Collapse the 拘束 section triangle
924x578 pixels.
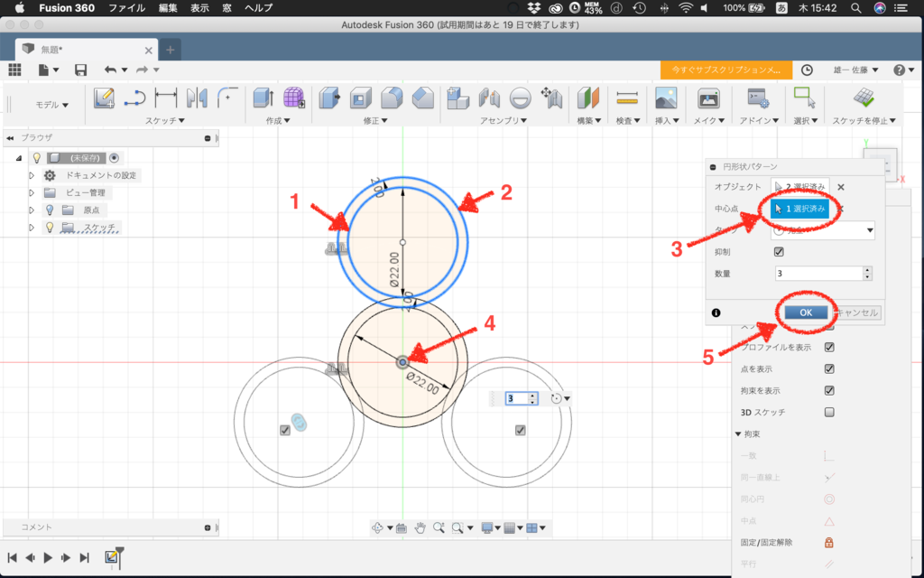pos(738,434)
